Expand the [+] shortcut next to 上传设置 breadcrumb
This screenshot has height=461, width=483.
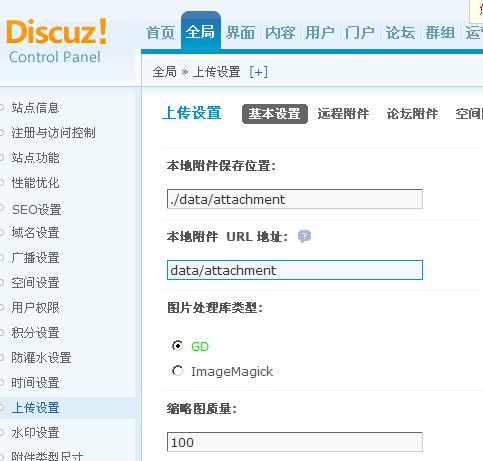[x=259, y=72]
